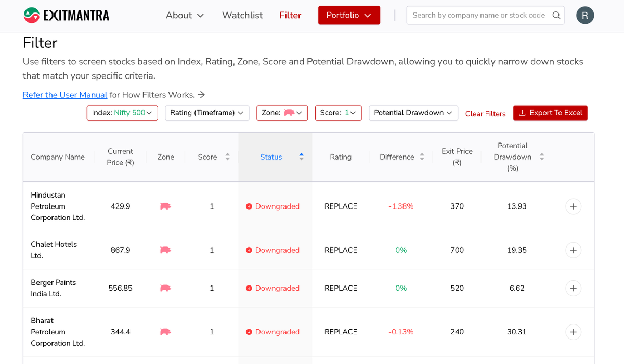Screen dimensions: 624x364
Task: Select the Filter nav item
Action: pos(290,15)
